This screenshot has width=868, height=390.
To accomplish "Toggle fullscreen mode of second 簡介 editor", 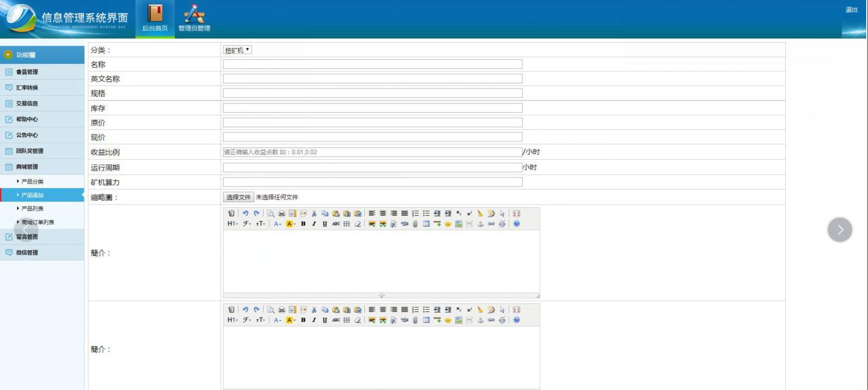I will (517, 310).
